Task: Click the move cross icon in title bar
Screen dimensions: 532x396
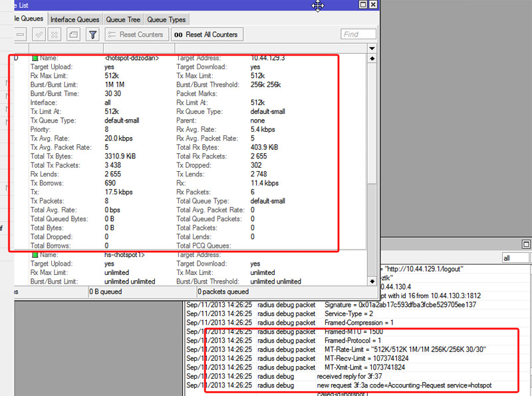Action: [x=318, y=5]
